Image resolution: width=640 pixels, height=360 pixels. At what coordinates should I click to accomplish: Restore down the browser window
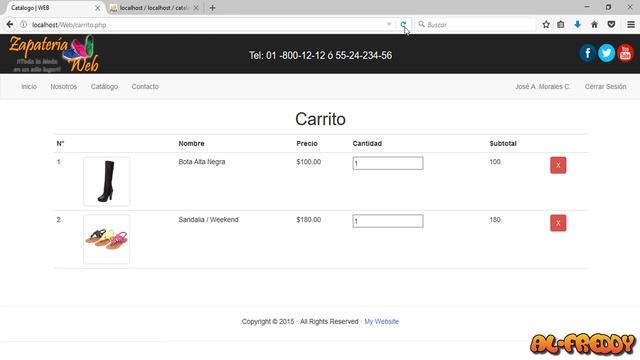pyautogui.click(x=608, y=7)
